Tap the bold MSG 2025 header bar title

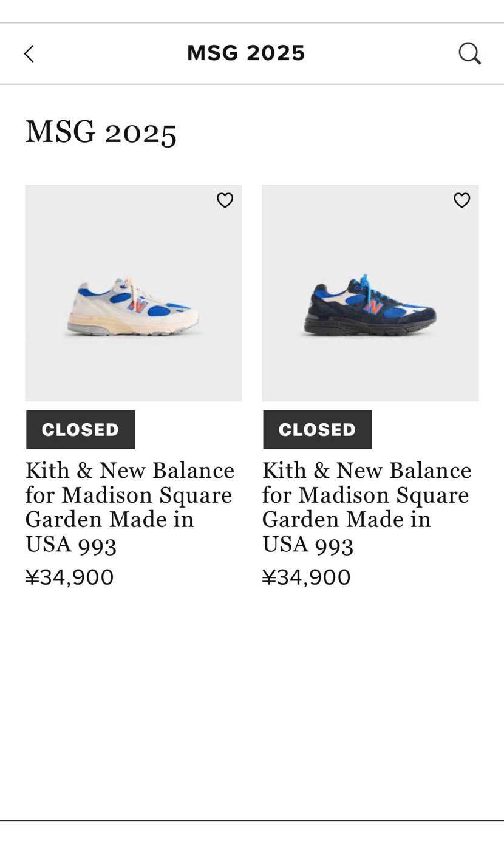[246, 53]
